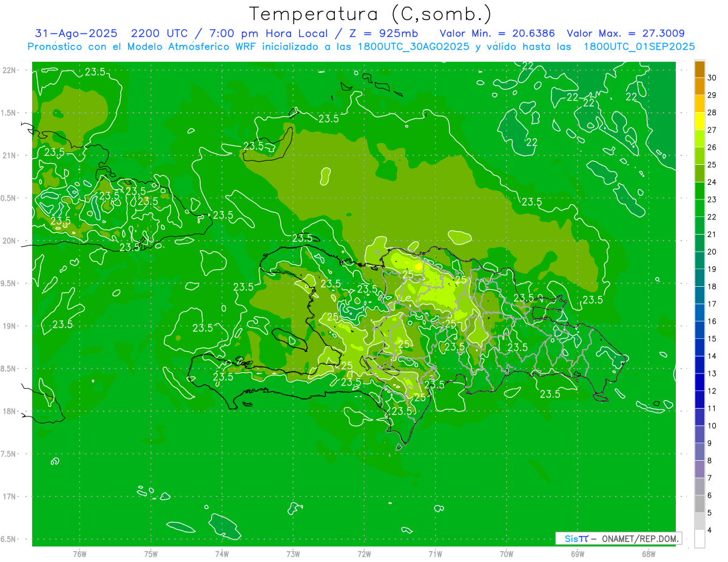Click the "18" label on the color bar legend
The image size is (728, 562).
click(712, 286)
